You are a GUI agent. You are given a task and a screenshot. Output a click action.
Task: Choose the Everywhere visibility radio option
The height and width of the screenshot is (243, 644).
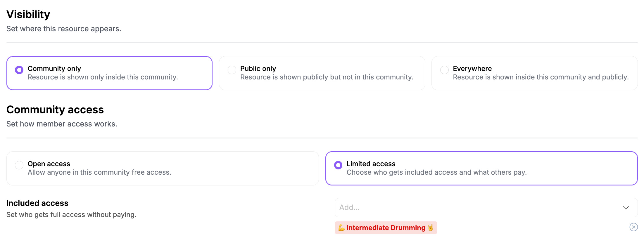point(444,70)
